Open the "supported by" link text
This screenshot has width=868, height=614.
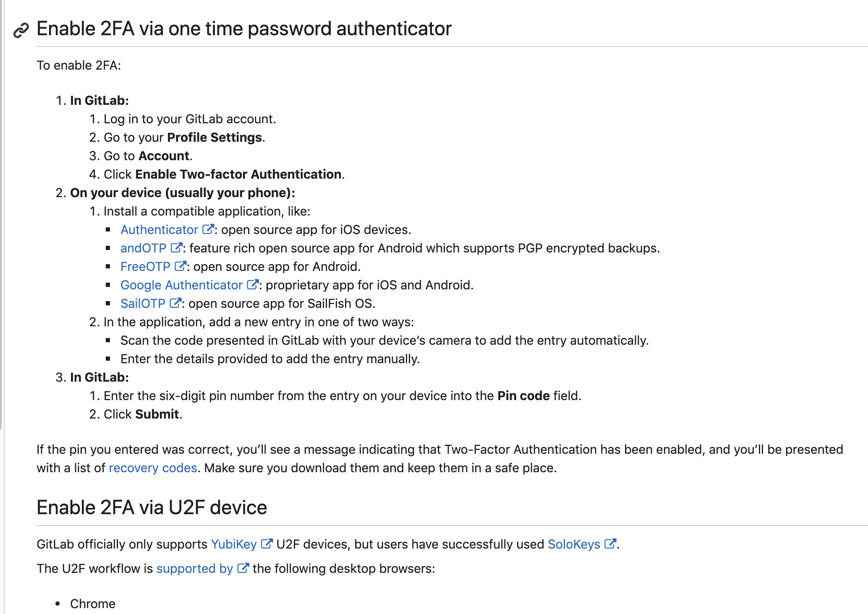194,569
